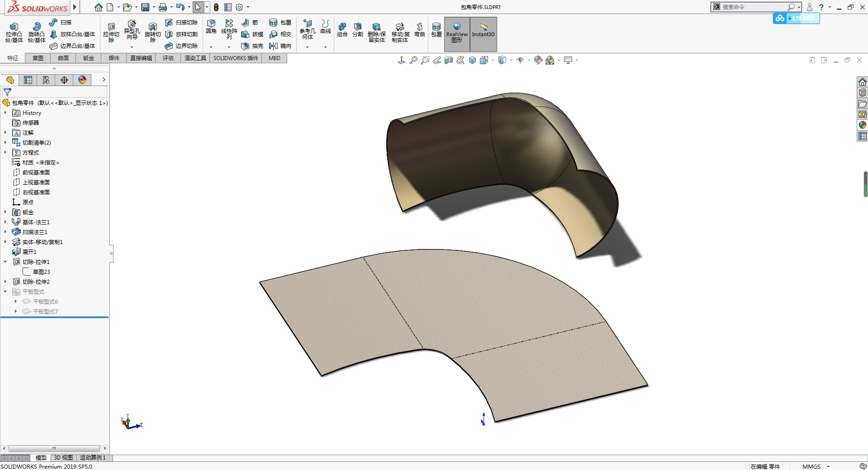Click the Shell (抽壳) tool
Viewport: 868px width, 470px height.
pos(252,46)
